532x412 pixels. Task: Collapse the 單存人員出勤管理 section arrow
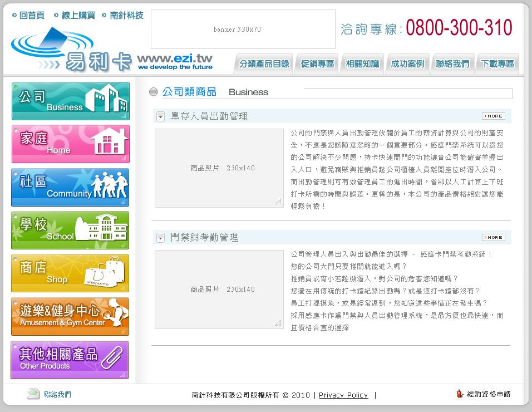[160, 116]
